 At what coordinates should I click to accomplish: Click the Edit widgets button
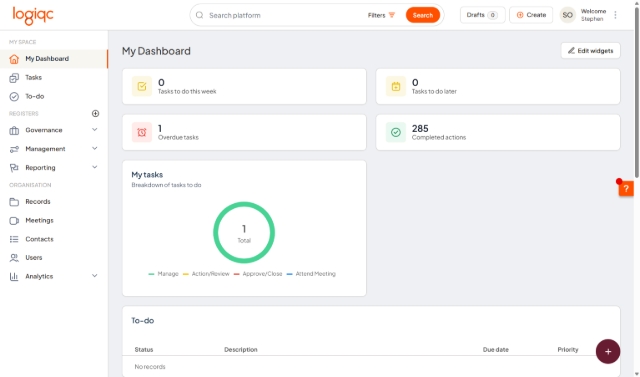click(591, 51)
